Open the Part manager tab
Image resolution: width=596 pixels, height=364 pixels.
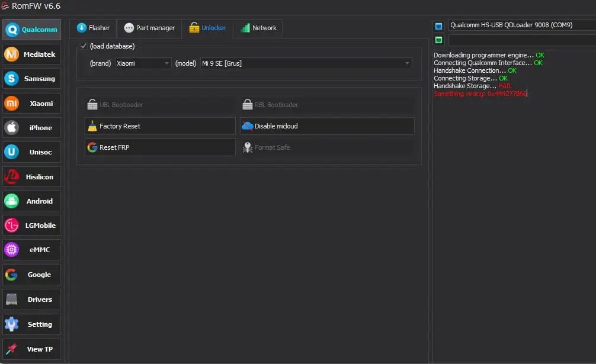149,27
